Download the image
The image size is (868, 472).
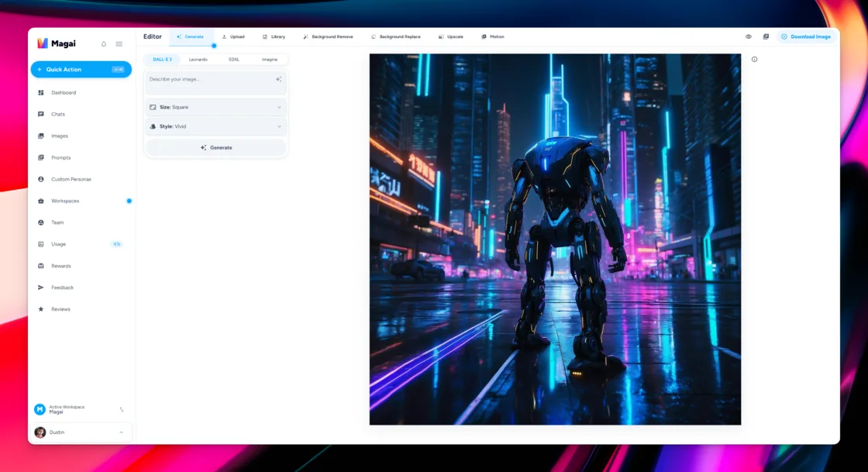pos(806,36)
